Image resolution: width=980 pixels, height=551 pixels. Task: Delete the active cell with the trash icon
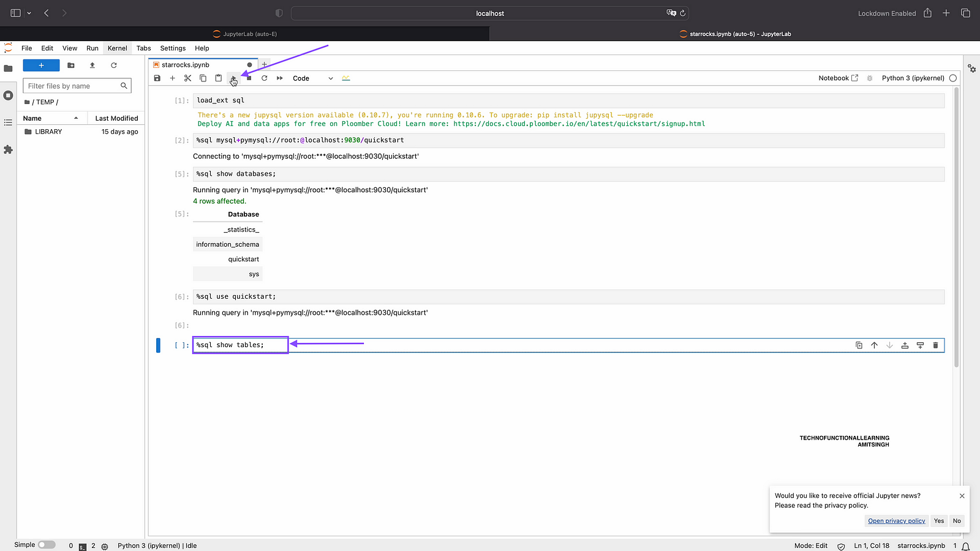tap(935, 345)
